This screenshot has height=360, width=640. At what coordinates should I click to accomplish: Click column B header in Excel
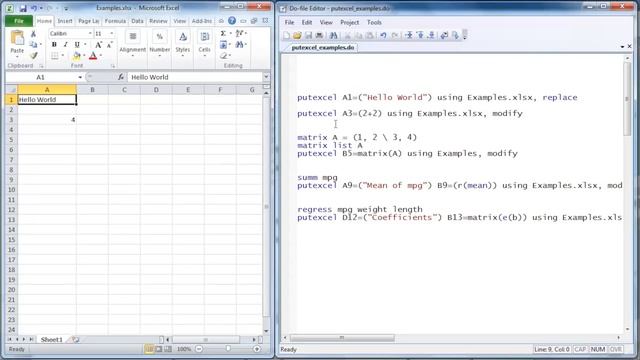92,89
